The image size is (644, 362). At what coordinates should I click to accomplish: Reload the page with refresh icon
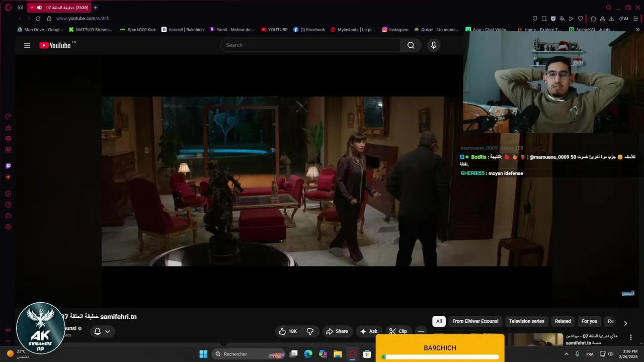(38, 19)
